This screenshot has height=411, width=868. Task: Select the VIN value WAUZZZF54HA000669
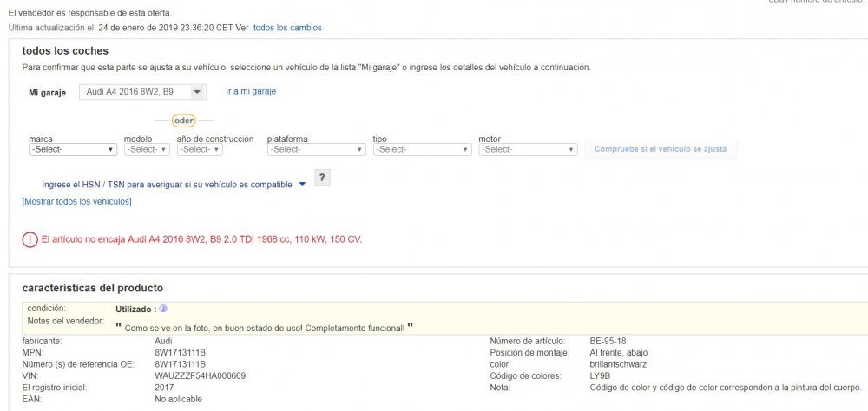tap(201, 375)
